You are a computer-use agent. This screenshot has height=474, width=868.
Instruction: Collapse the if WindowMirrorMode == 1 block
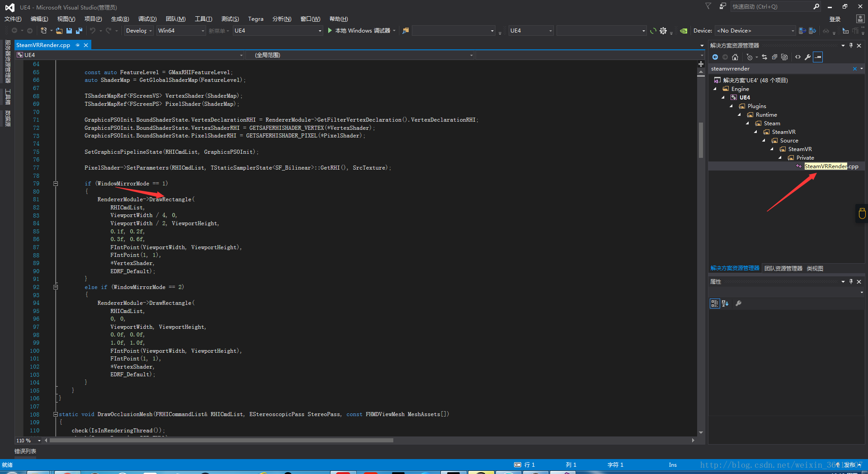click(56, 184)
